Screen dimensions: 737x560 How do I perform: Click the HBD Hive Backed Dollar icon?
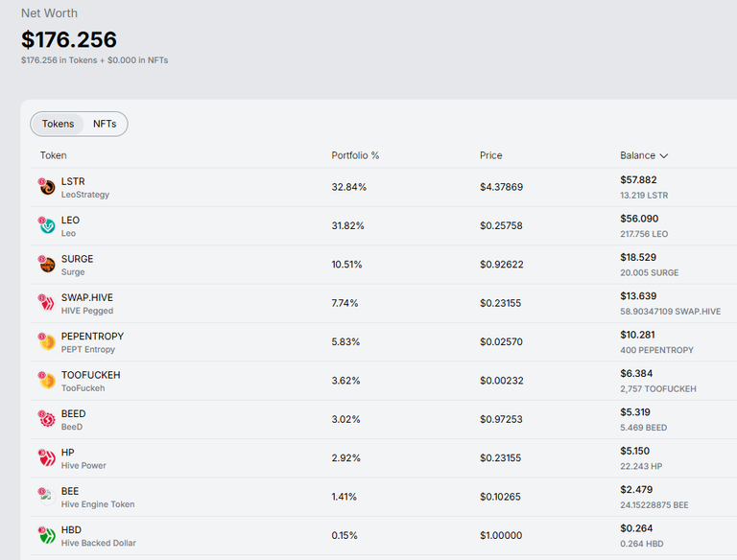click(x=47, y=536)
